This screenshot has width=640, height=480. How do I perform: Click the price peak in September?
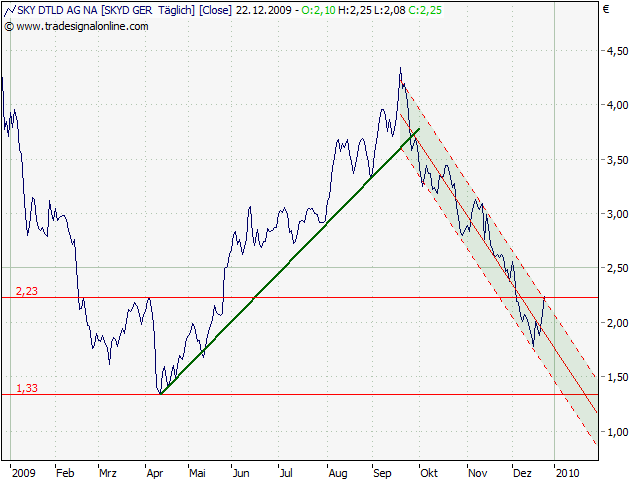coord(400,70)
